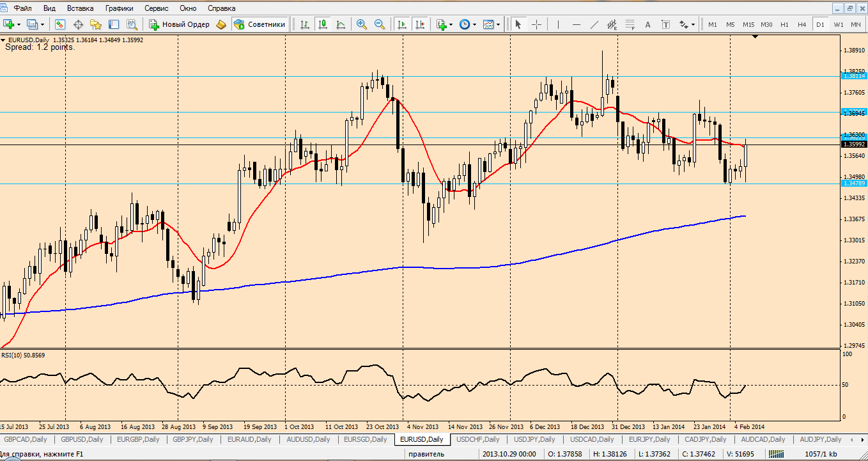This screenshot has width=868, height=461.
Task: Expand the periodicity clock dropdown arrow
Action: [x=475, y=24]
